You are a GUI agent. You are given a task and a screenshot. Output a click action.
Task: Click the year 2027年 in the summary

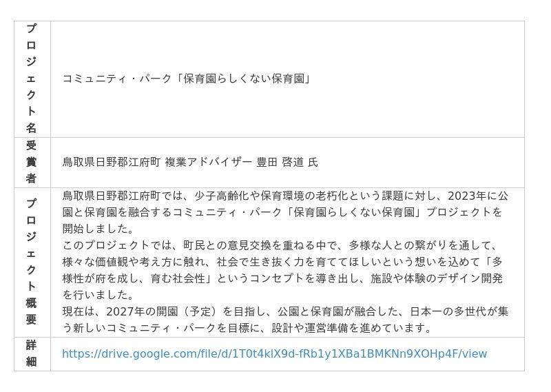(129, 311)
